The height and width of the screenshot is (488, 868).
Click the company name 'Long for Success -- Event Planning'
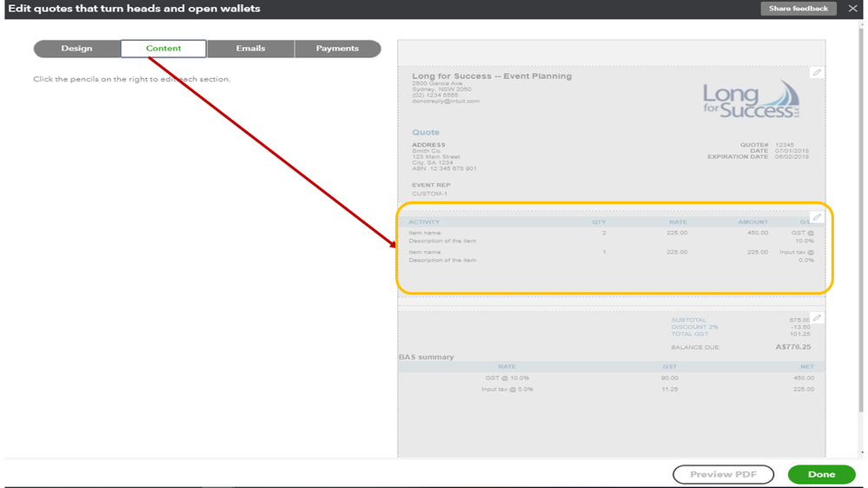pyautogui.click(x=492, y=76)
